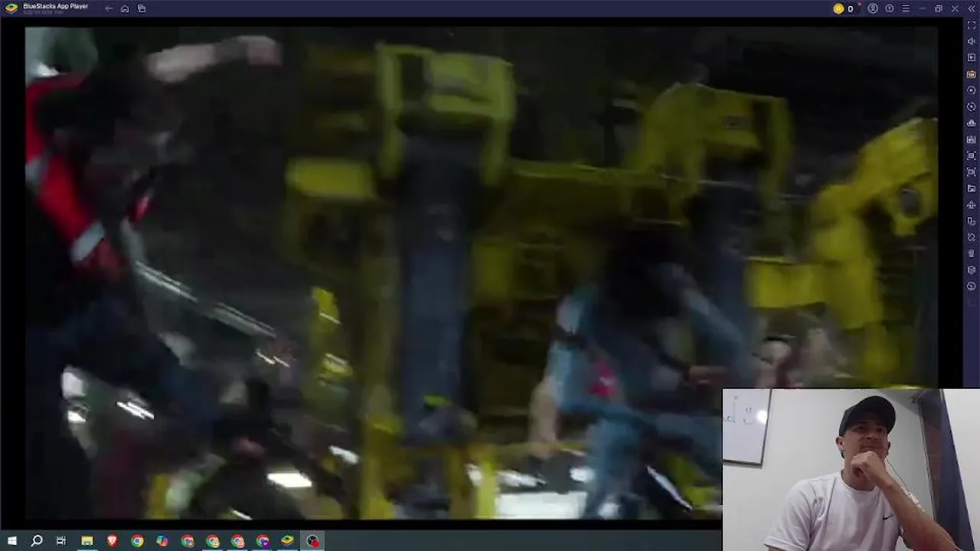
Task: Launch Brave browser from taskbar
Action: click(113, 541)
